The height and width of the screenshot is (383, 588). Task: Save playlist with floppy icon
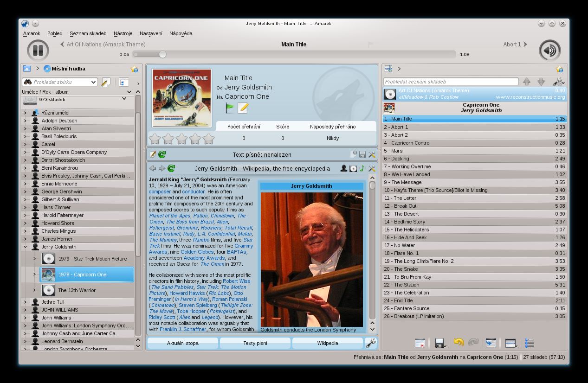440,343
